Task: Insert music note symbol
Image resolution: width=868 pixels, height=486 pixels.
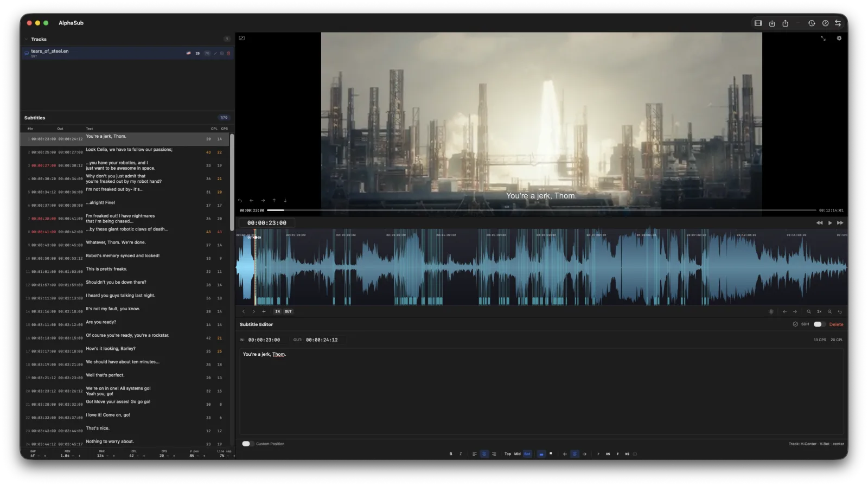Action: 598,454
